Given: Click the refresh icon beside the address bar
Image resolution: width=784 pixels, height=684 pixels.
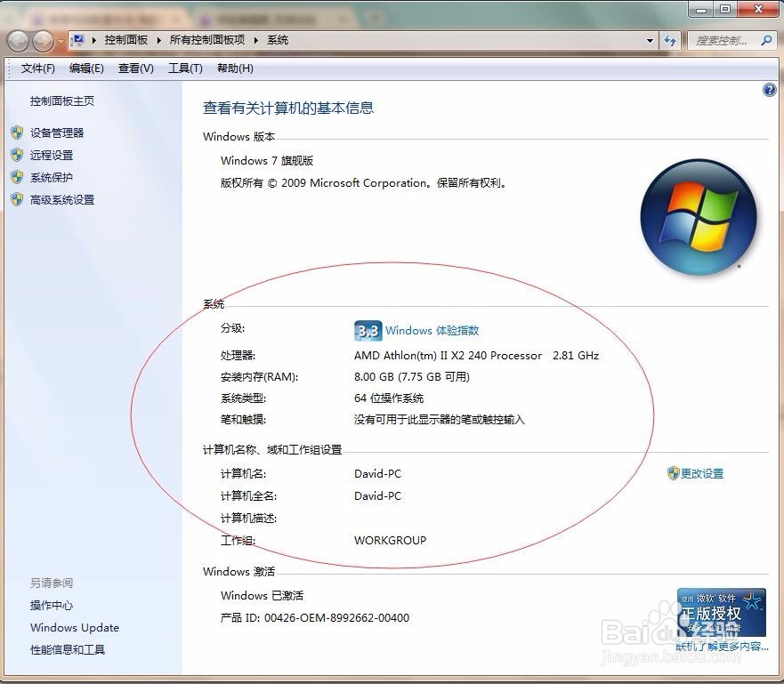Looking at the screenshot, I should tap(670, 40).
